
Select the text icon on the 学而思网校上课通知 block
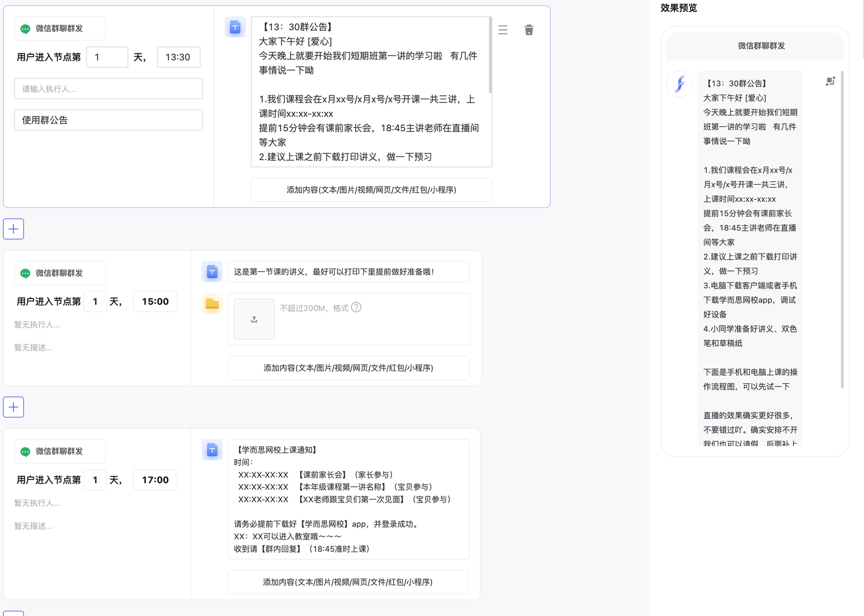[212, 449]
